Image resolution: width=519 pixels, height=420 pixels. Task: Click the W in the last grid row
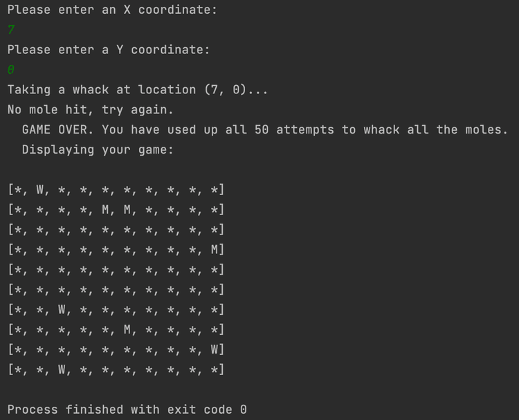[x=62, y=370]
